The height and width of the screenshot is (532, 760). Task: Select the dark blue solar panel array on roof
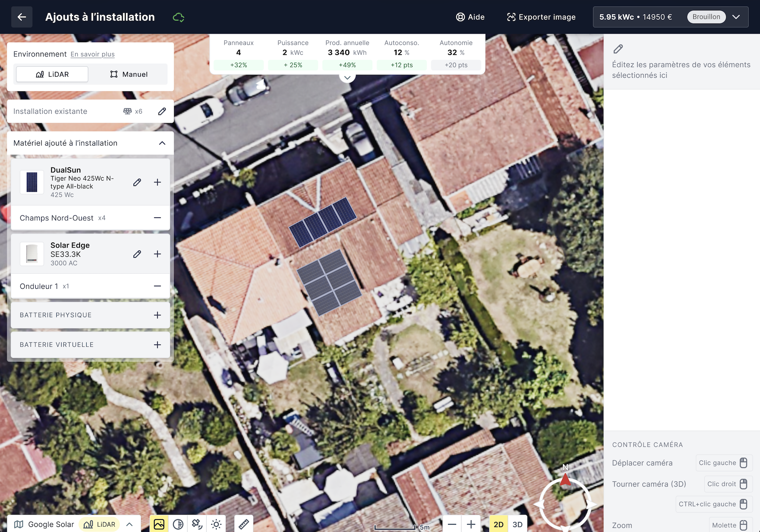coord(323,222)
